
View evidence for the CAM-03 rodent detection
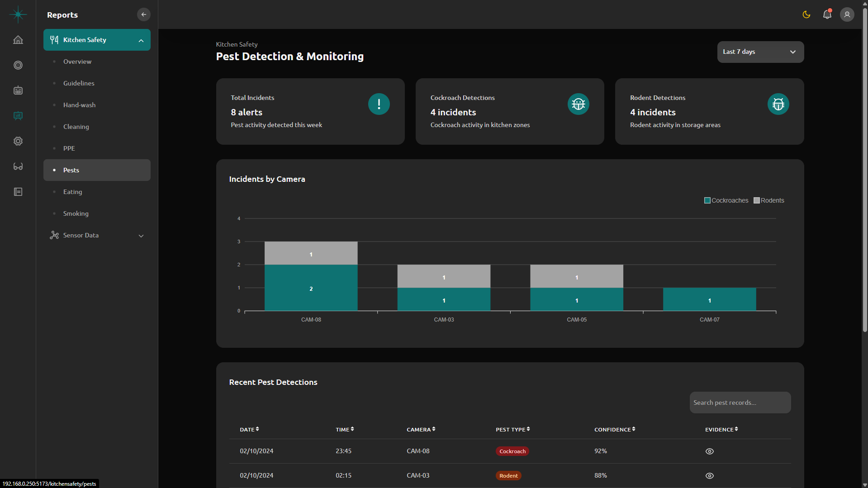(x=710, y=476)
